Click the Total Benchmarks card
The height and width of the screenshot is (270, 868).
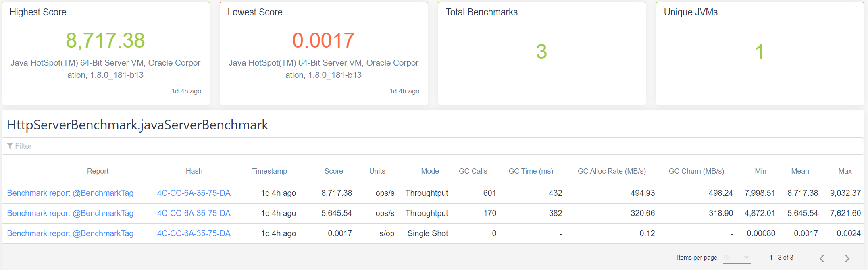click(x=541, y=52)
